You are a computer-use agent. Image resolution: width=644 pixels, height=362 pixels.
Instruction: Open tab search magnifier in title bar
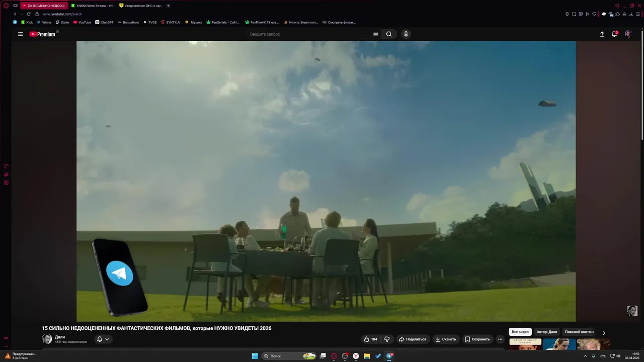pos(617,6)
